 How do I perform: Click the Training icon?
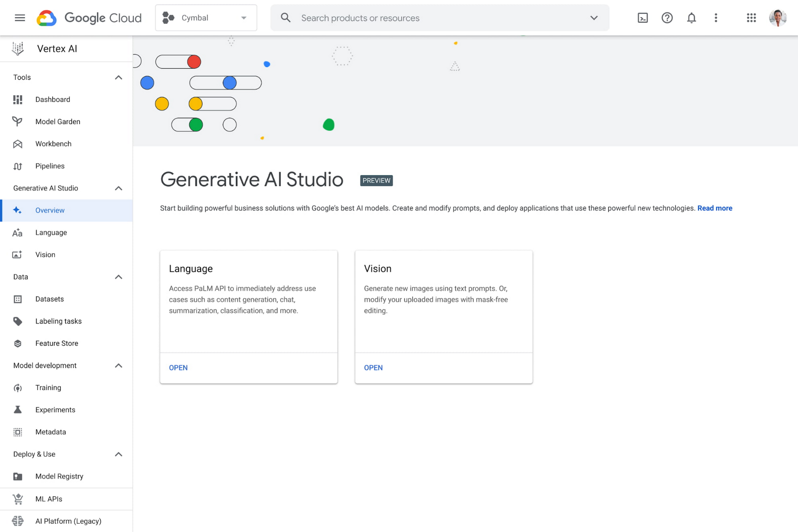click(x=18, y=387)
